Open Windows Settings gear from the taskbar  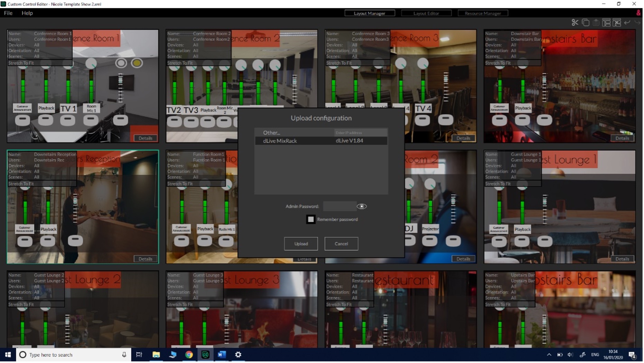[239, 355]
